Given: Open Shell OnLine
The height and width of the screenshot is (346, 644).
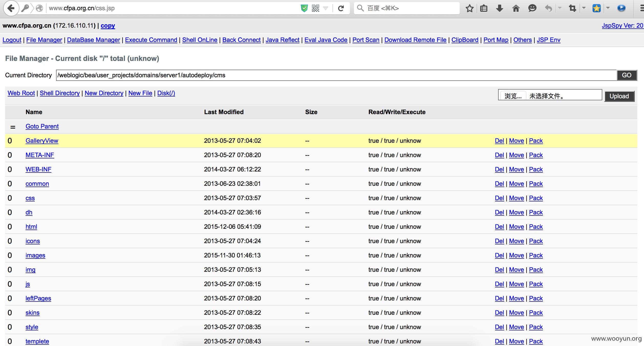Looking at the screenshot, I should point(200,40).
